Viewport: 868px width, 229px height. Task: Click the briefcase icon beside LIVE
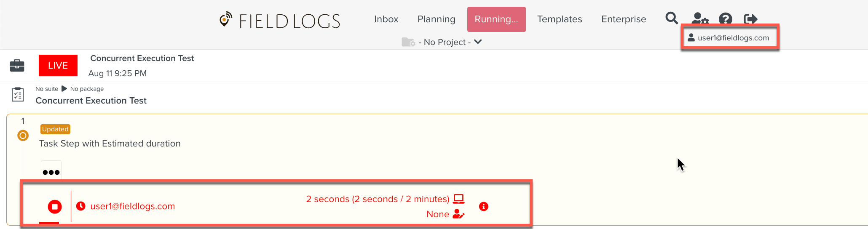(17, 65)
